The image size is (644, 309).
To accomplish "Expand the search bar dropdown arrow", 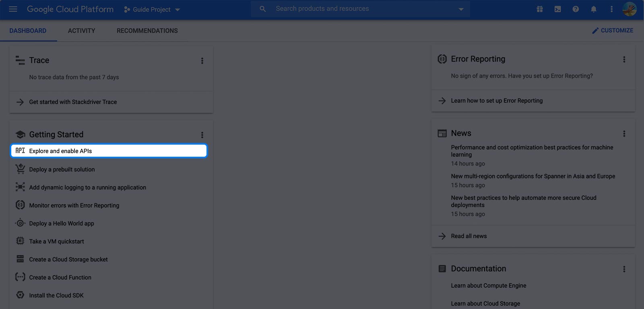I will tap(461, 9).
